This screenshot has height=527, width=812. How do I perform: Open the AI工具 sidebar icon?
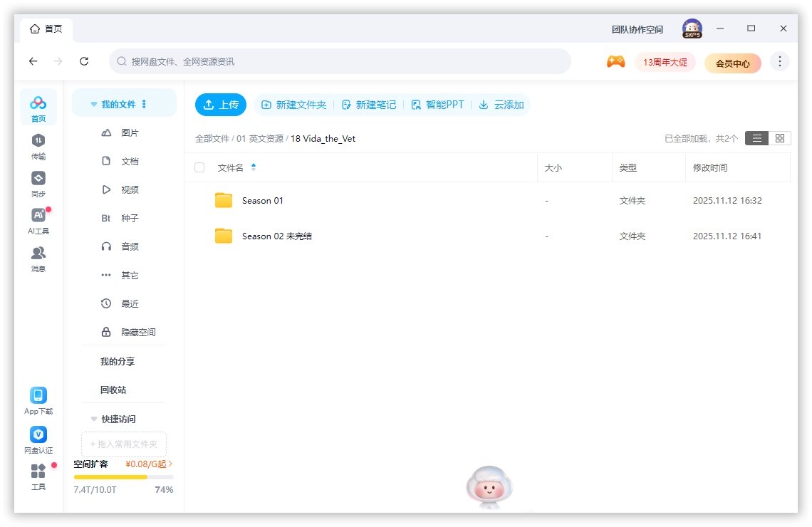[x=38, y=215]
